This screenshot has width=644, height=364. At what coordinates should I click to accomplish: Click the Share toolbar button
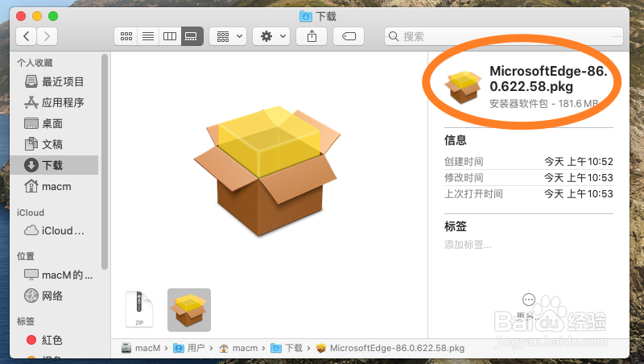pos(312,36)
